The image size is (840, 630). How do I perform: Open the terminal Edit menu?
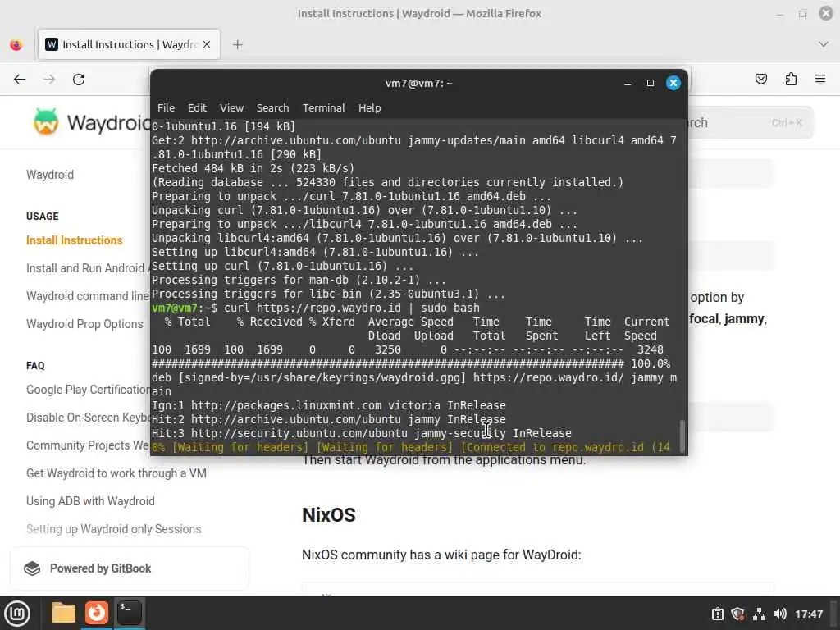[197, 107]
